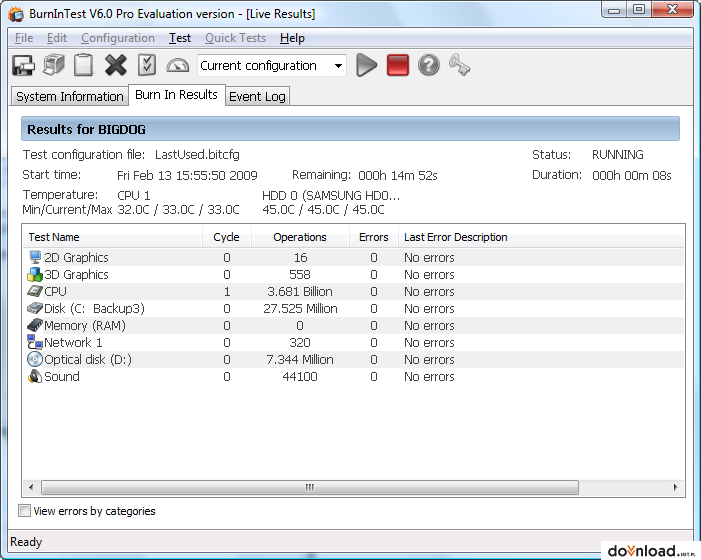Click the scrollbar left arrow
This screenshot has width=701, height=560.
click(x=31, y=487)
